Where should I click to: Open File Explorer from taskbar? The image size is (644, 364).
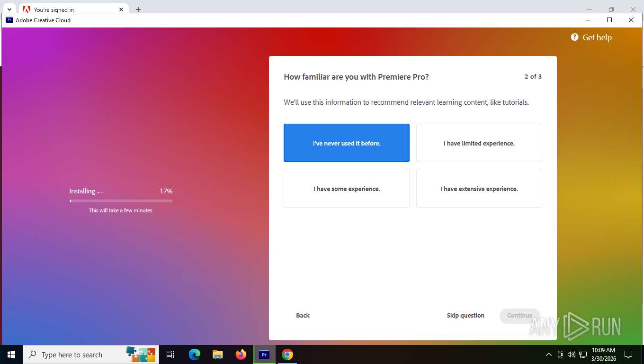(x=218, y=355)
